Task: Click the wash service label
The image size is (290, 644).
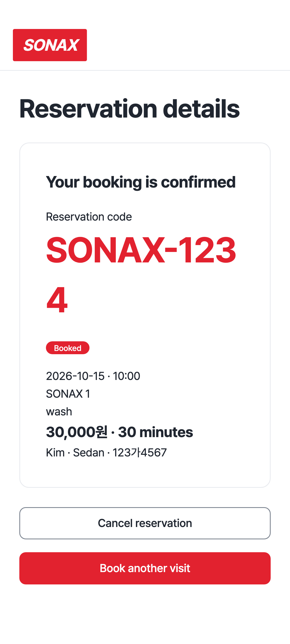Action: click(x=59, y=411)
